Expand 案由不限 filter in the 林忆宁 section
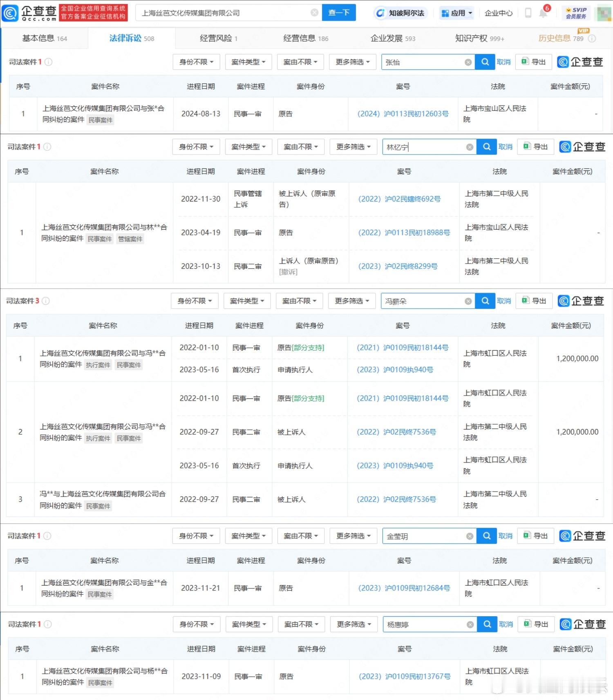613x700 pixels. pos(301,147)
